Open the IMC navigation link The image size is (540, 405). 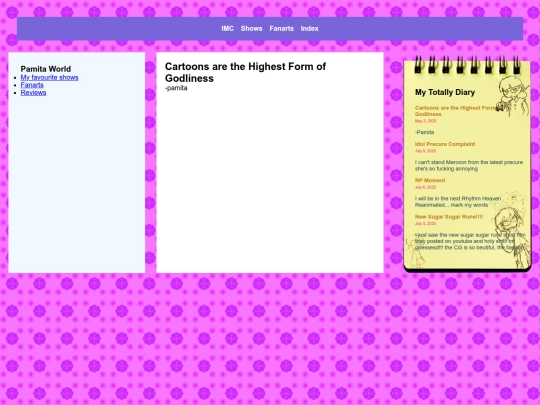click(x=227, y=29)
